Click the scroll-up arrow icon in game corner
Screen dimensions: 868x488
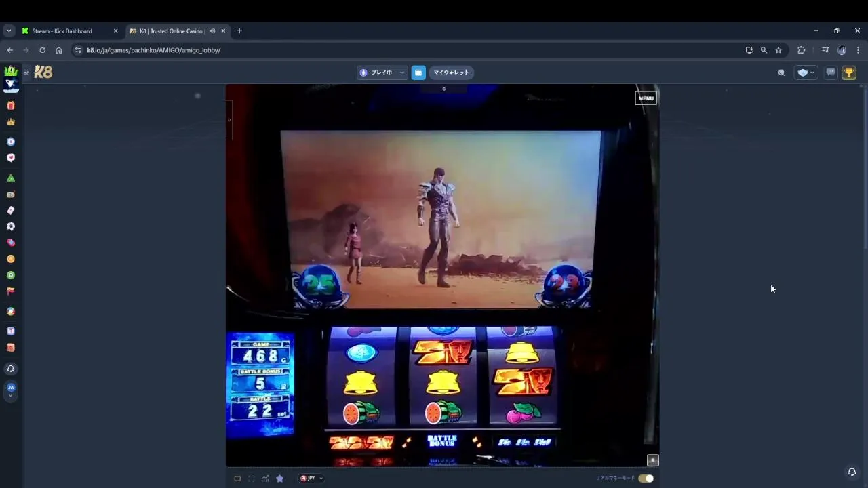(x=652, y=460)
